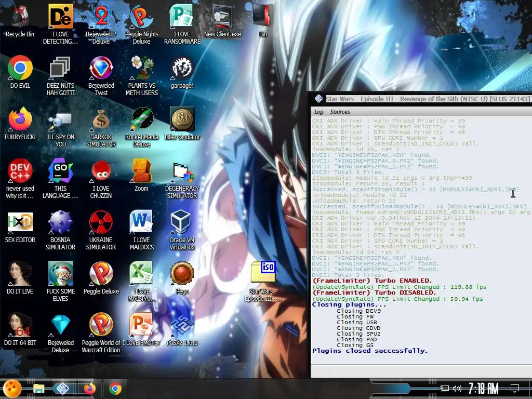532x399 pixels.
Task: Open the Log menu in PCSX2 console
Action: [x=318, y=112]
